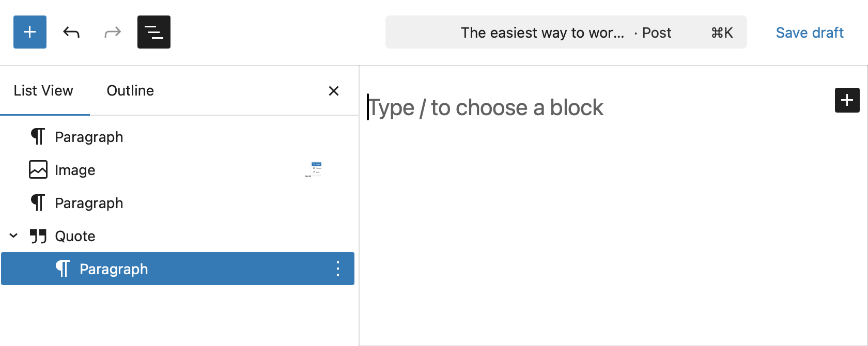Select the List View tab
Viewport: 868px width, 346px height.
tap(43, 90)
